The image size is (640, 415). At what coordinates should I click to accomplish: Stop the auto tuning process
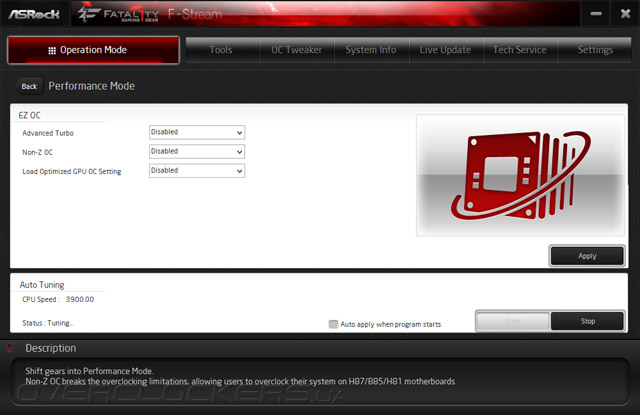(x=587, y=321)
